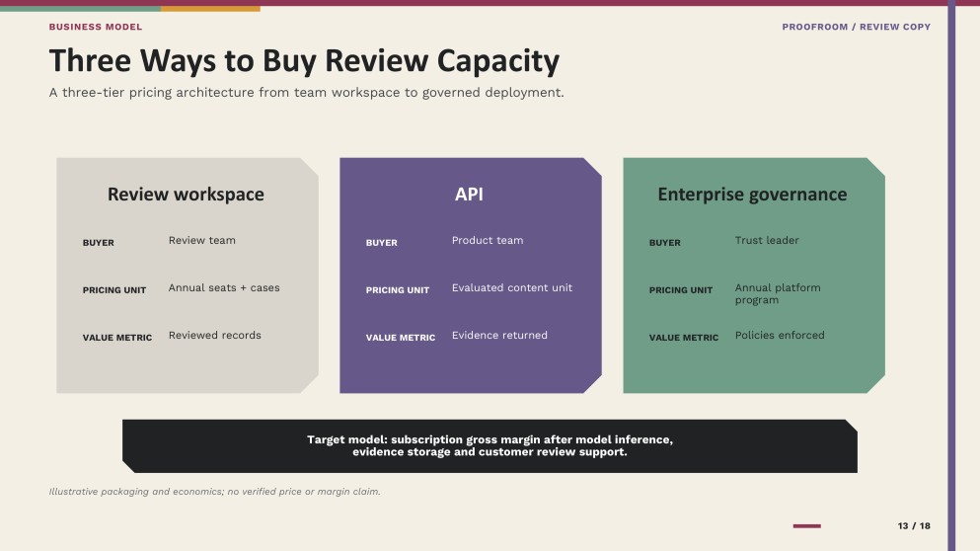980x551 pixels.
Task: Click the Review team value
Action: pyautogui.click(x=202, y=240)
